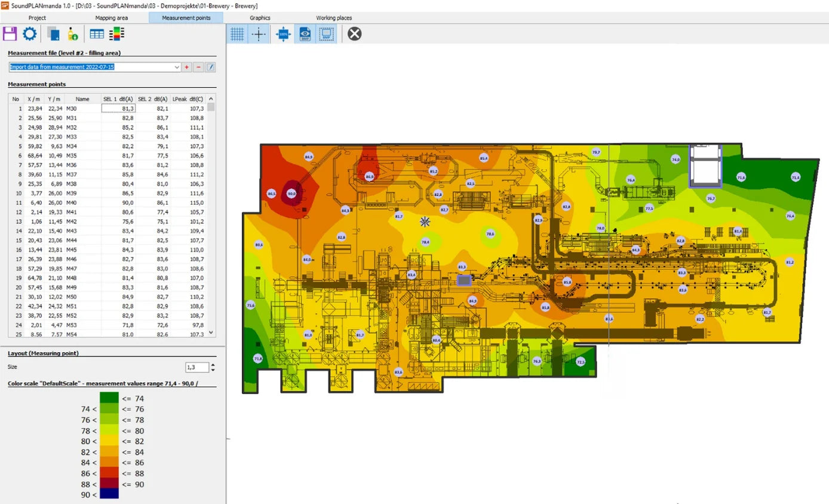Open the Working places tab

tap(334, 18)
